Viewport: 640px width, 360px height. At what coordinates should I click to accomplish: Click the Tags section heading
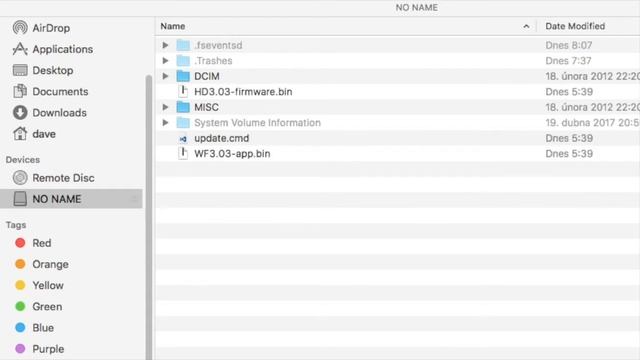[x=16, y=225]
